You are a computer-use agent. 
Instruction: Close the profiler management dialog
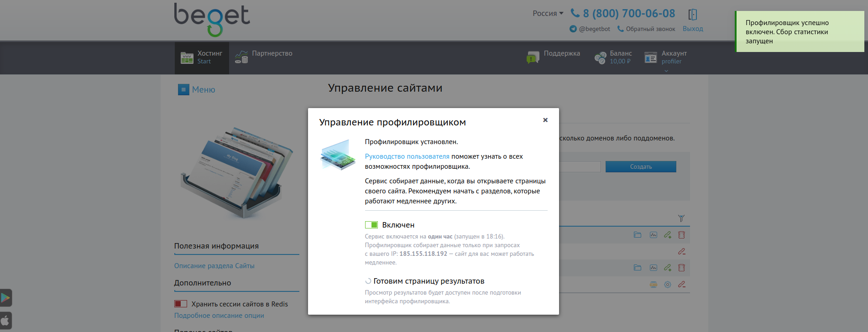point(545,120)
